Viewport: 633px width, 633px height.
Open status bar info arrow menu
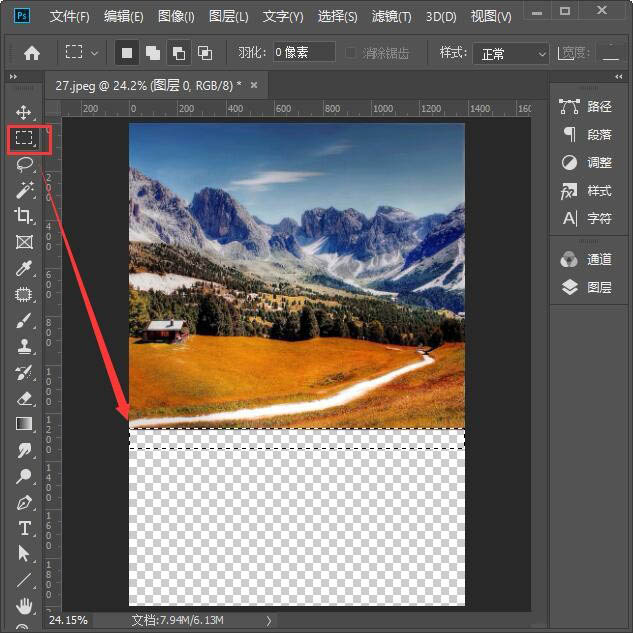(x=269, y=620)
